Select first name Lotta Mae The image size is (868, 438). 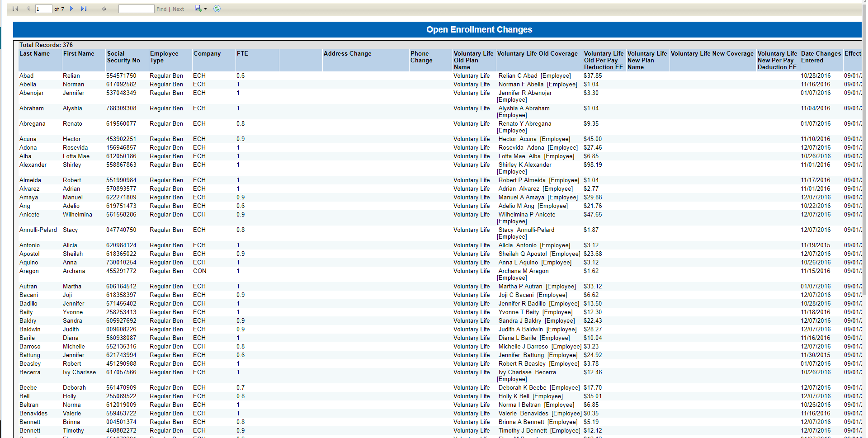point(76,156)
